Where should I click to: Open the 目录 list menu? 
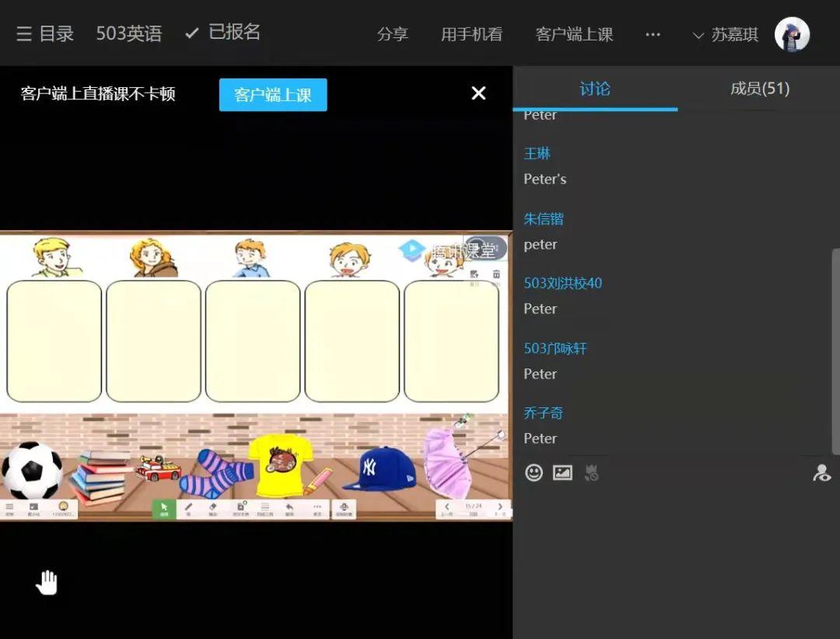tap(45, 33)
